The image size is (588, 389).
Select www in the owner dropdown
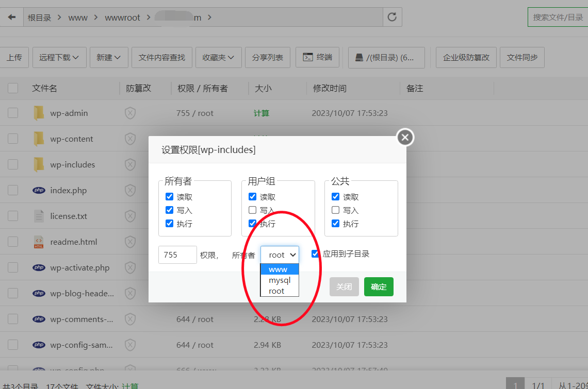(279, 269)
